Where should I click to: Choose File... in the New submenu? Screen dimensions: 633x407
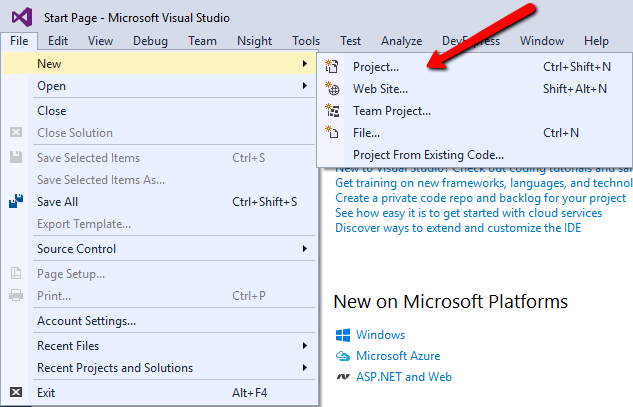pos(475,133)
